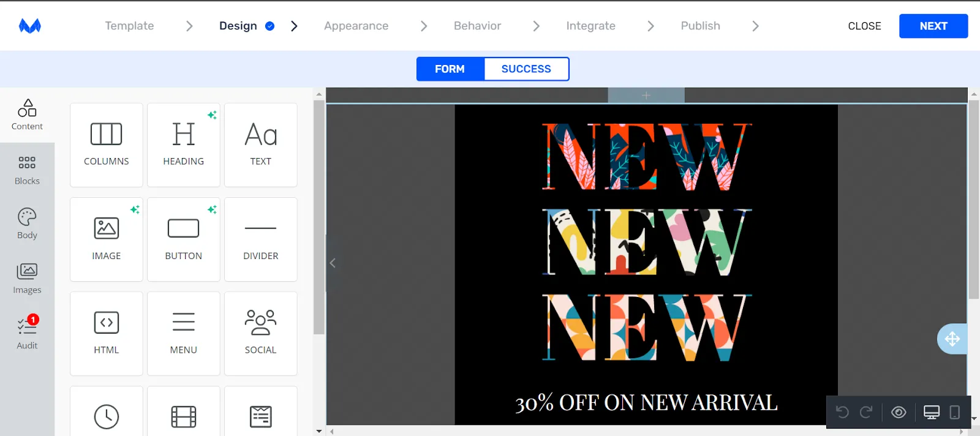This screenshot has height=436, width=980.
Task: Open the Blocks sidebar panel
Action: pos(27,170)
